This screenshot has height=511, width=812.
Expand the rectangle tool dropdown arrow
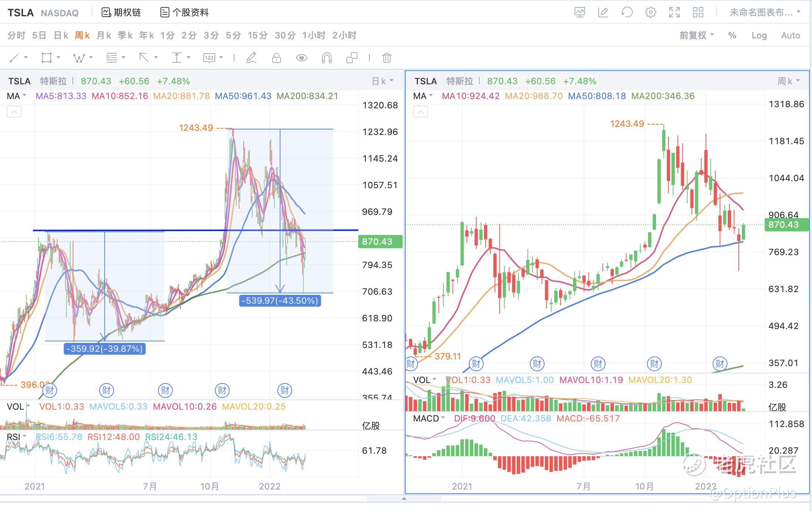pyautogui.click(x=58, y=57)
